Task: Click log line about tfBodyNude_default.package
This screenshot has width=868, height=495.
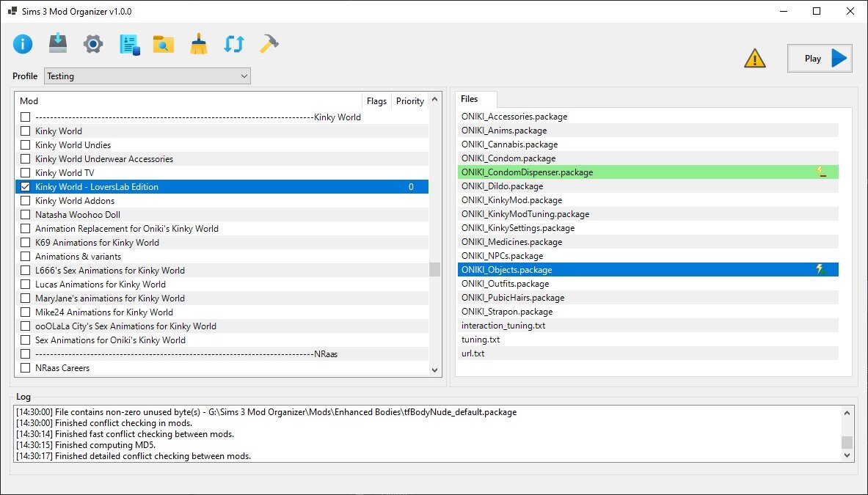Action: click(266, 412)
